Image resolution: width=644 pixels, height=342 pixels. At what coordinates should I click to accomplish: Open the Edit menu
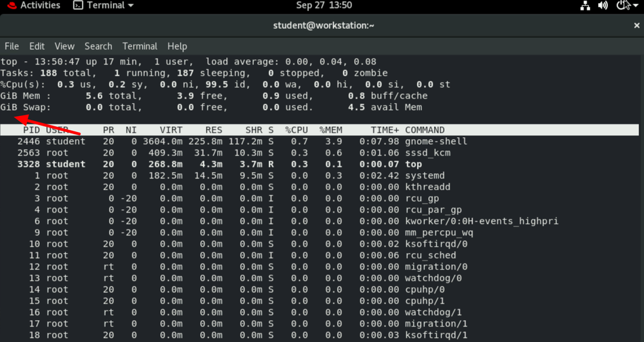tap(37, 46)
